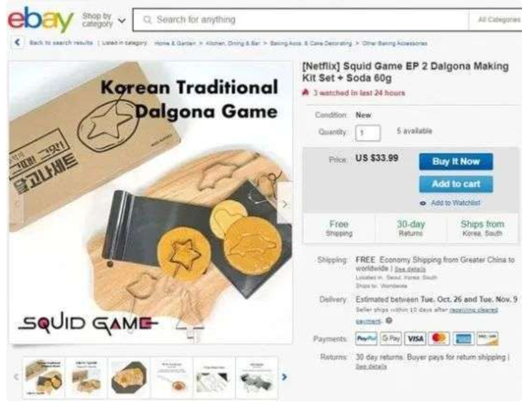This screenshot has height=404, width=532.
Task: Click the search magnifier icon
Action: pyautogui.click(x=148, y=19)
